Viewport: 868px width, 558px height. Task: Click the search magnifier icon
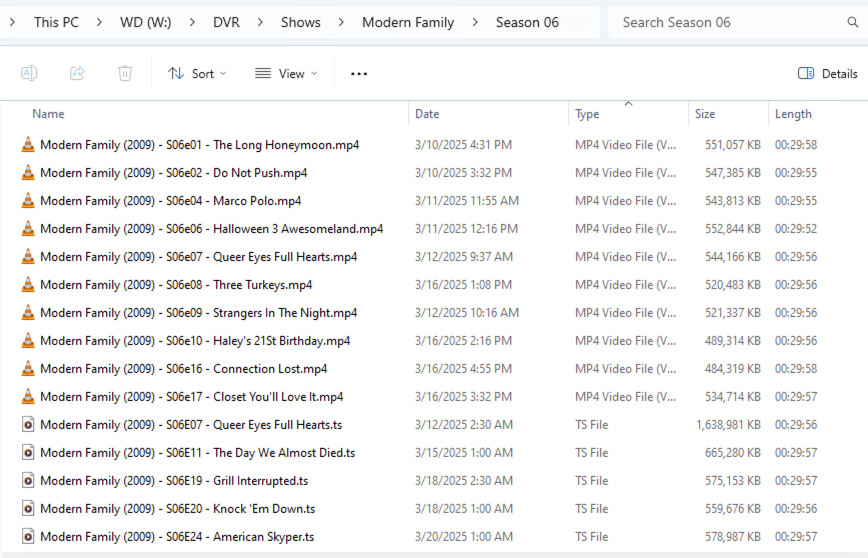tap(852, 22)
